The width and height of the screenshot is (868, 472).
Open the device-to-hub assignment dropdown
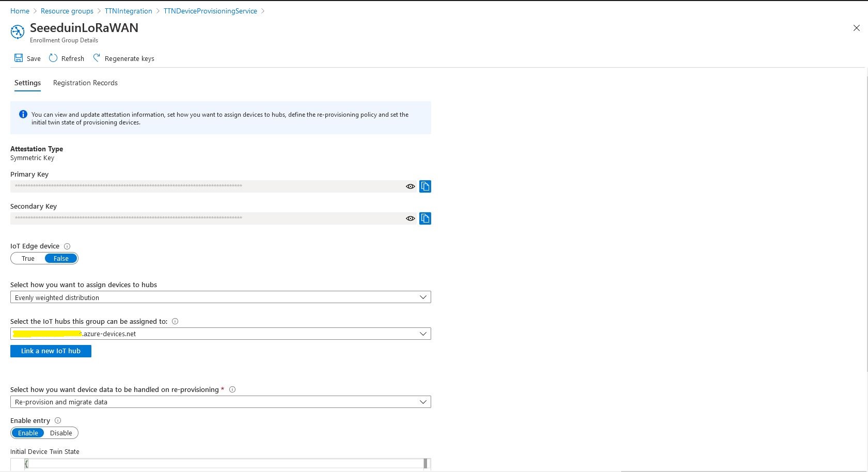pos(423,297)
